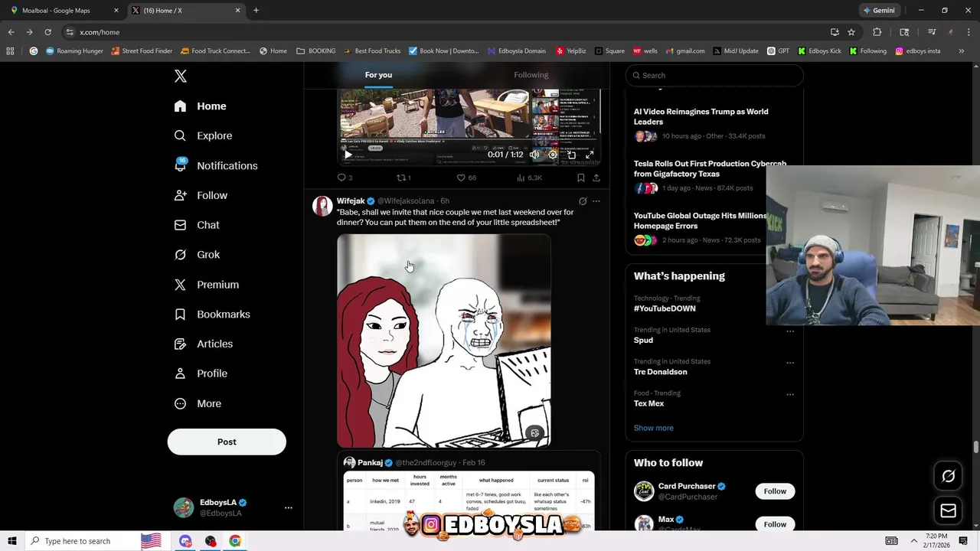980x551 pixels.
Task: Open BOOKING bookmarks folder
Action: click(316, 51)
